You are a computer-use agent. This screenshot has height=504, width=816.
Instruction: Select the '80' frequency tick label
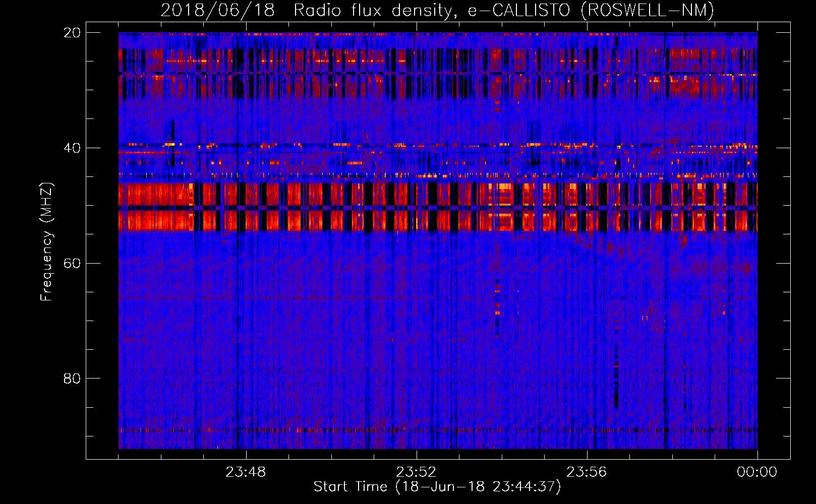pyautogui.click(x=72, y=379)
